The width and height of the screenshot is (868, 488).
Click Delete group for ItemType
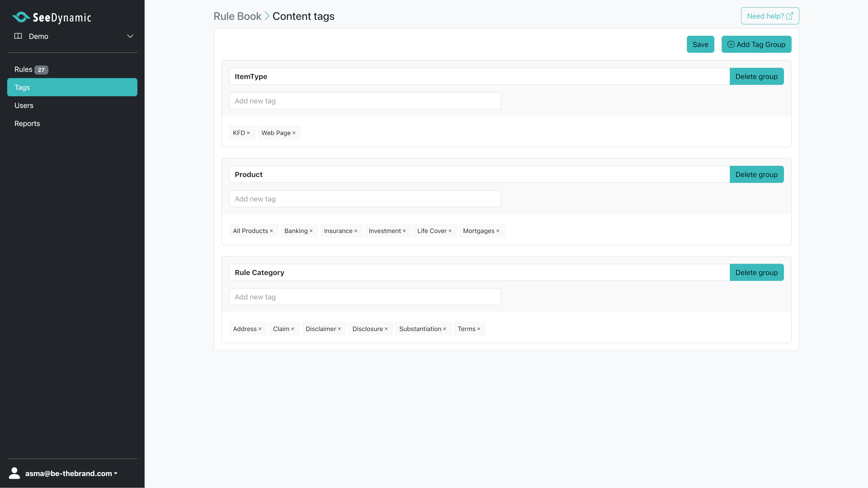pyautogui.click(x=756, y=76)
